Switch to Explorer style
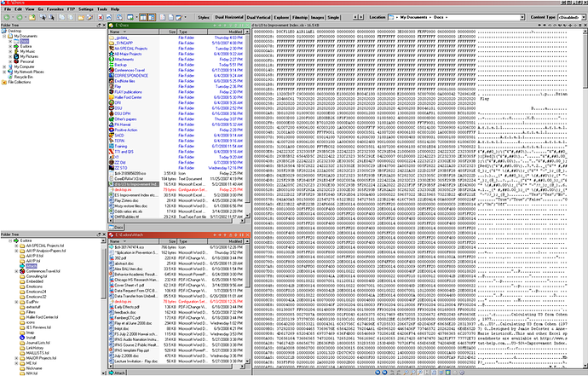 pyautogui.click(x=281, y=17)
